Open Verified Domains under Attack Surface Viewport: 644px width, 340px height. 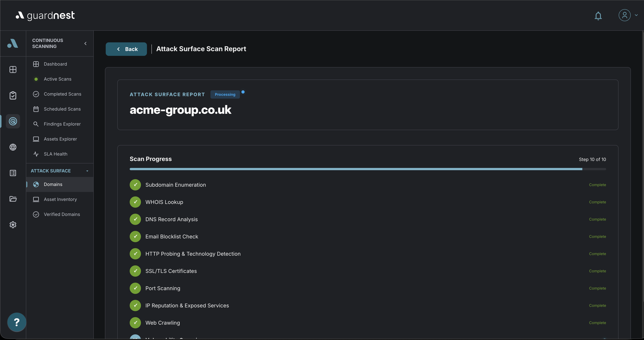pos(60,214)
